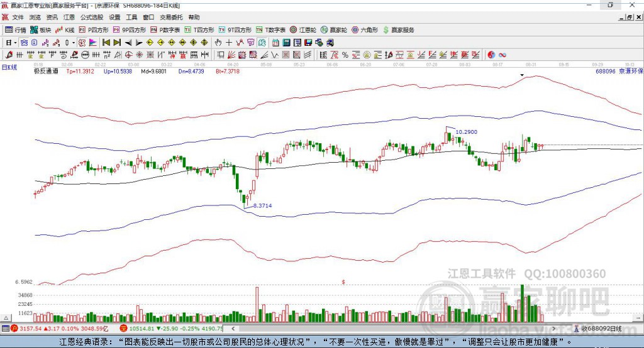
Task: Open the T数字表 tool
Action: (x=270, y=30)
